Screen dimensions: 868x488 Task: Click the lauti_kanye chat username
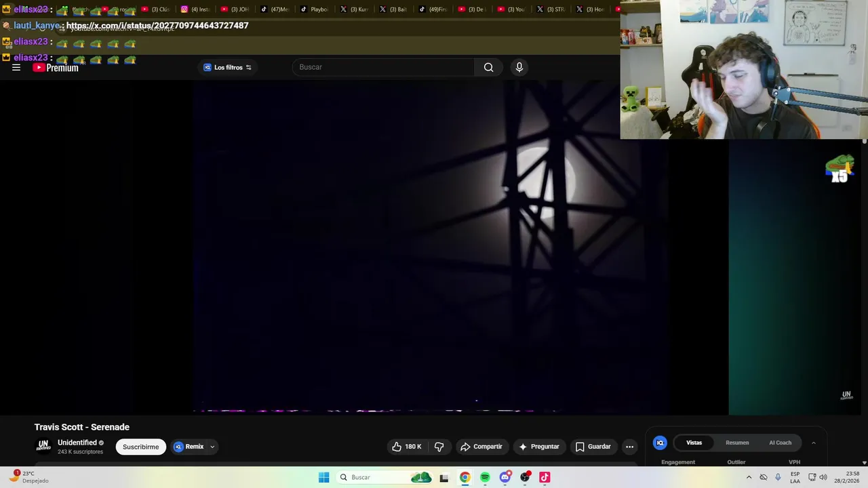[x=37, y=26]
